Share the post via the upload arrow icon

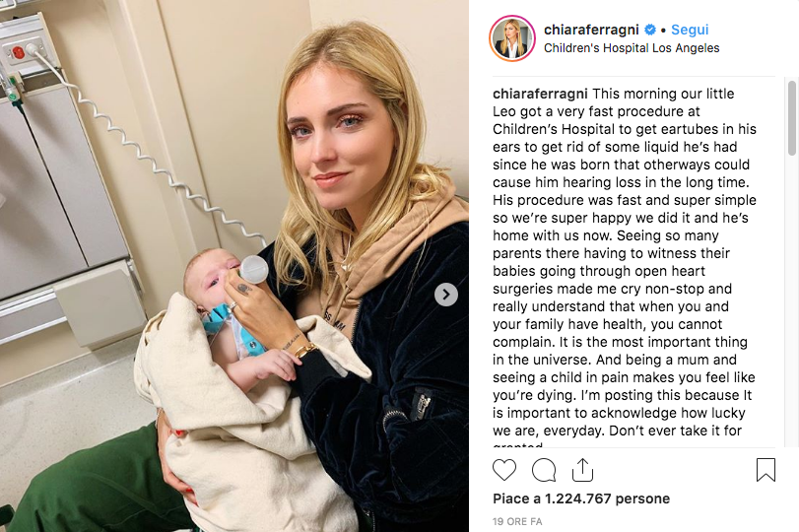582,469
